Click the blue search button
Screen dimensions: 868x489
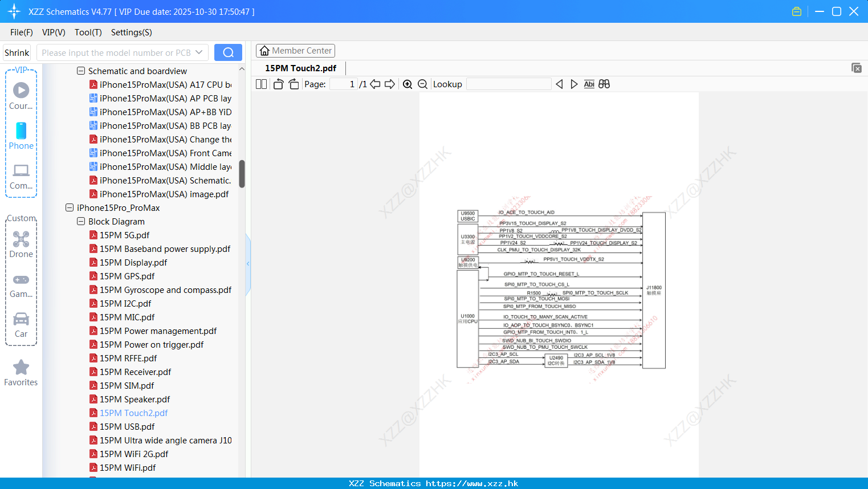click(228, 52)
